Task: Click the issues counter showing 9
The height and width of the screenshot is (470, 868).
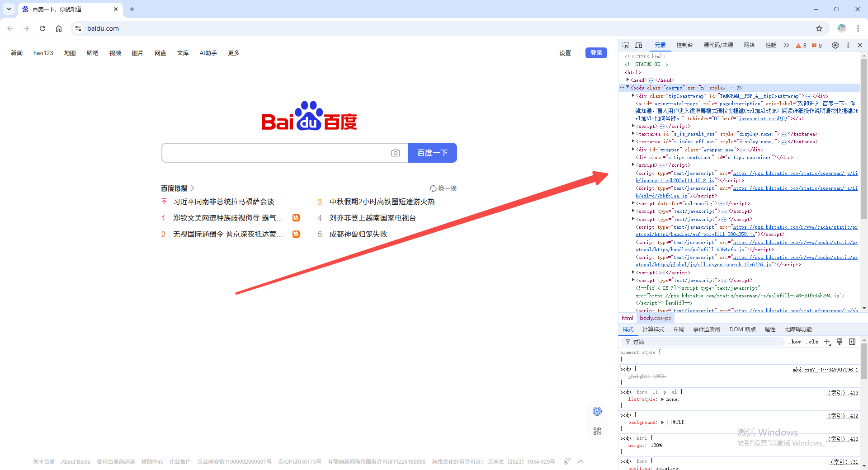Action: pos(817,45)
